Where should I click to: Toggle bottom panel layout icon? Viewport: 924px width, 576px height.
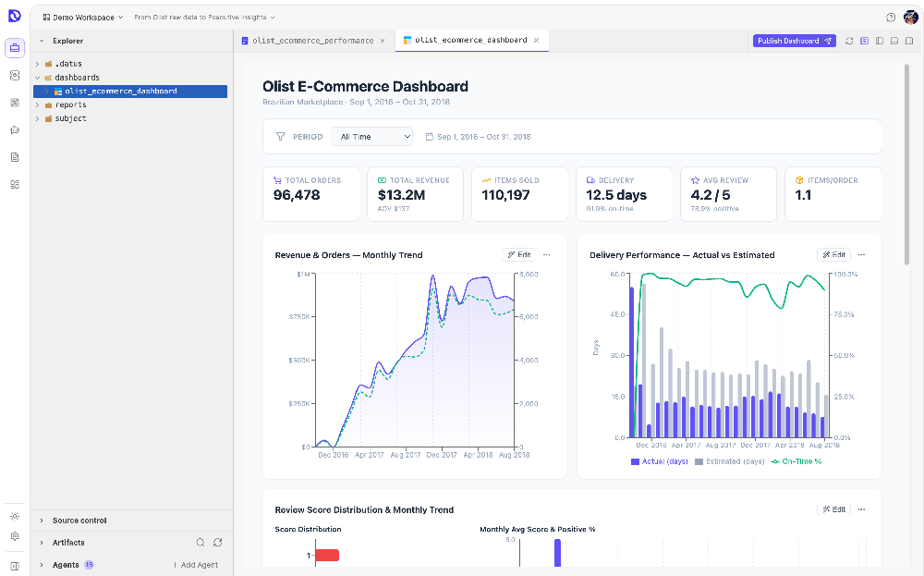coord(894,41)
